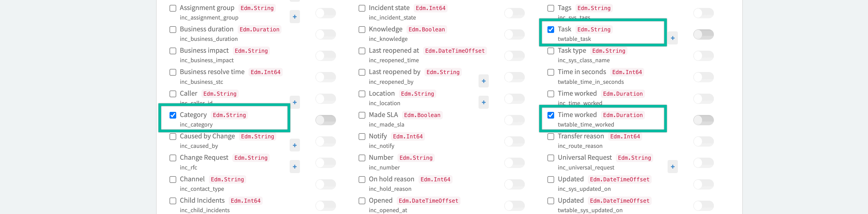Image resolution: width=868 pixels, height=214 pixels.
Task: Toggle the switch next to Business duration
Action: pyautogui.click(x=325, y=34)
